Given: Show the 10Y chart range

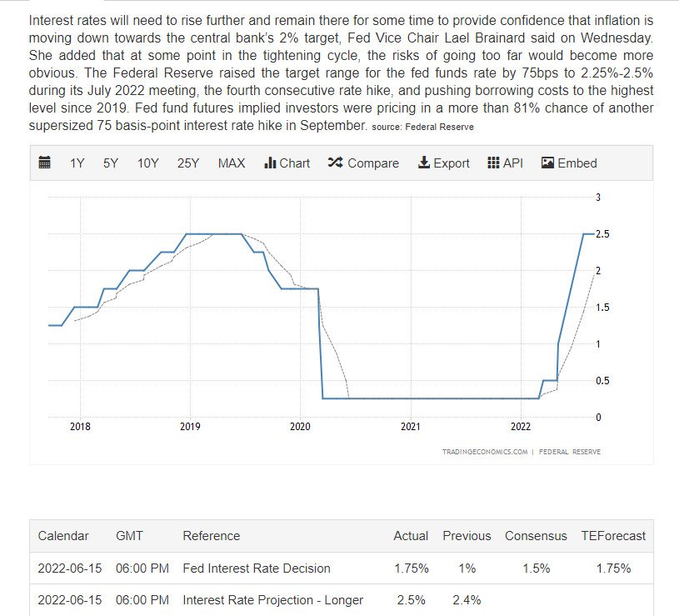Looking at the screenshot, I should (147, 163).
